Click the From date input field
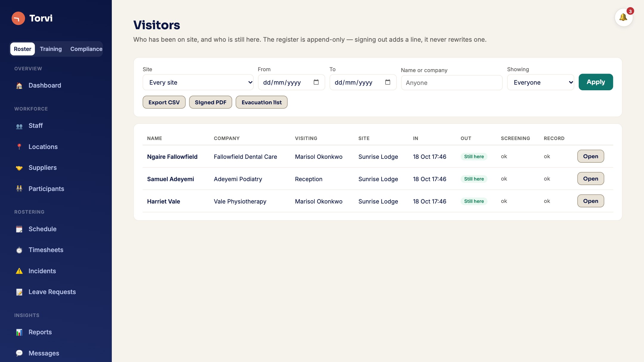Screen dimensions: 644x362 291,82
